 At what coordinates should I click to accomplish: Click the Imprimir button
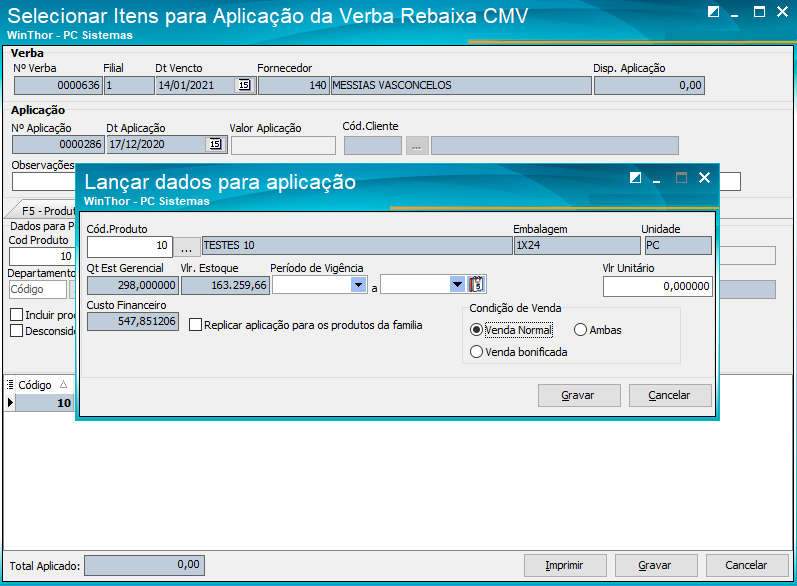pos(565,565)
